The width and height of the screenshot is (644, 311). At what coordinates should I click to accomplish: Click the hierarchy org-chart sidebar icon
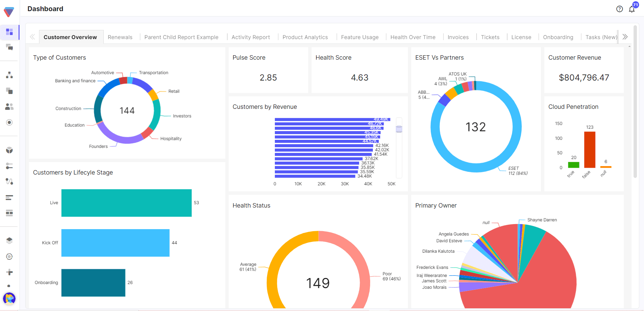(x=9, y=75)
